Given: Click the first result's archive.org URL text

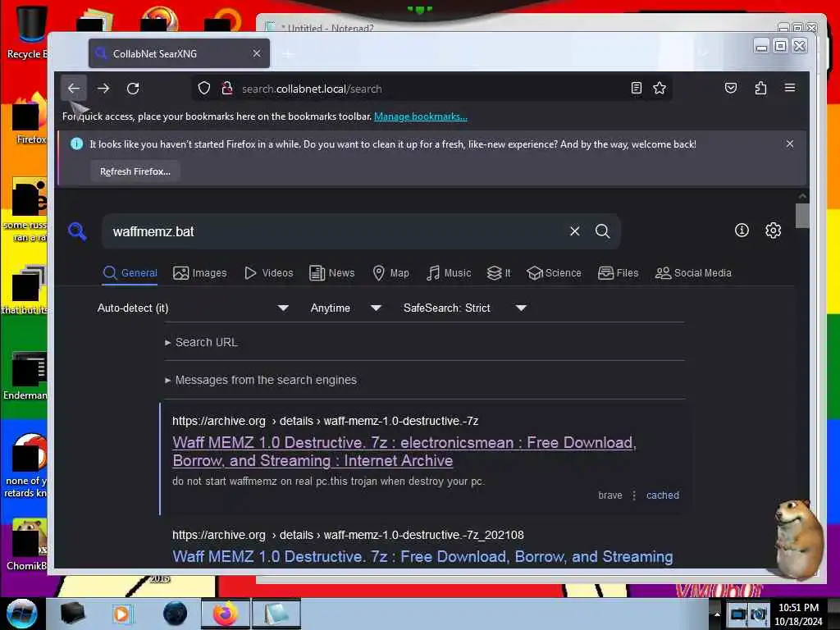Looking at the screenshot, I should (x=325, y=421).
